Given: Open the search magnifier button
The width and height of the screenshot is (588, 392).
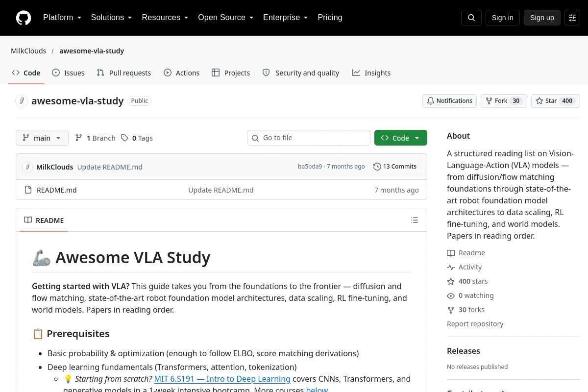Looking at the screenshot, I should [x=471, y=18].
